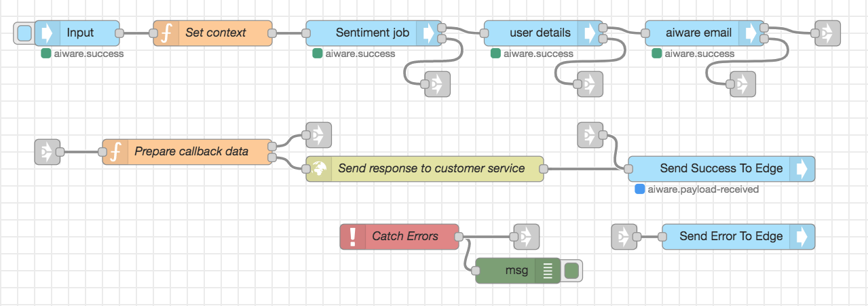Select the Set context function node

pos(215,33)
